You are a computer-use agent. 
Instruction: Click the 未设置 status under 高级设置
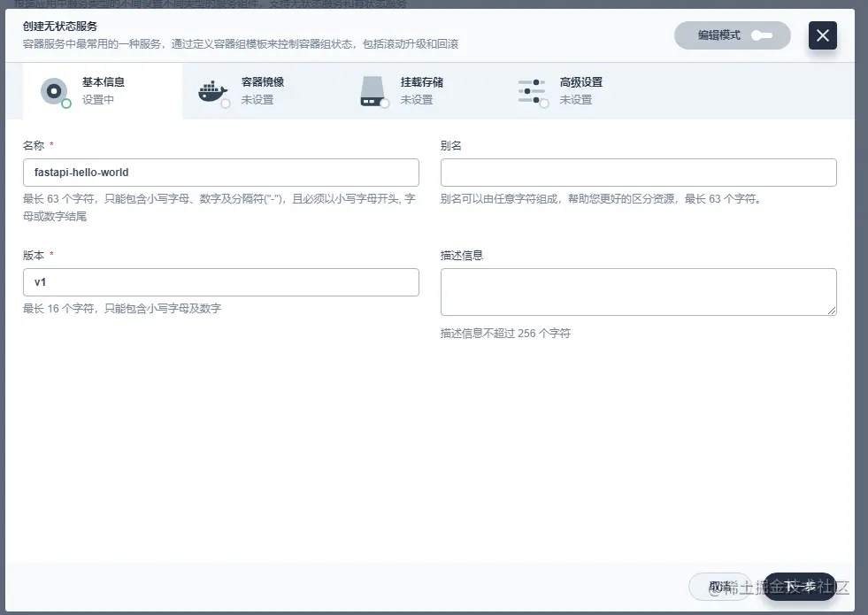pyautogui.click(x=576, y=100)
